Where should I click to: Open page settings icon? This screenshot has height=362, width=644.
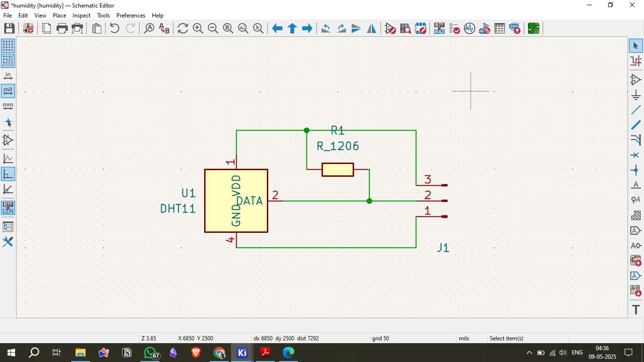[47, 28]
